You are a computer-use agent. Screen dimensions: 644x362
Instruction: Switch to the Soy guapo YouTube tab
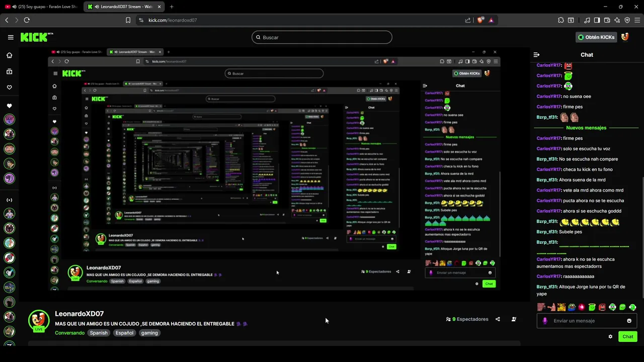[x=42, y=7]
